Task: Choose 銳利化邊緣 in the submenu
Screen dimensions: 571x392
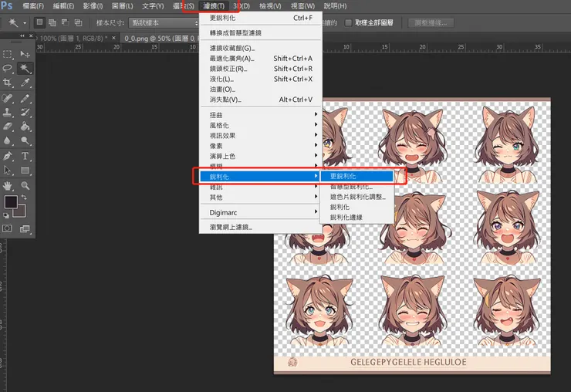Action: [x=356, y=217]
